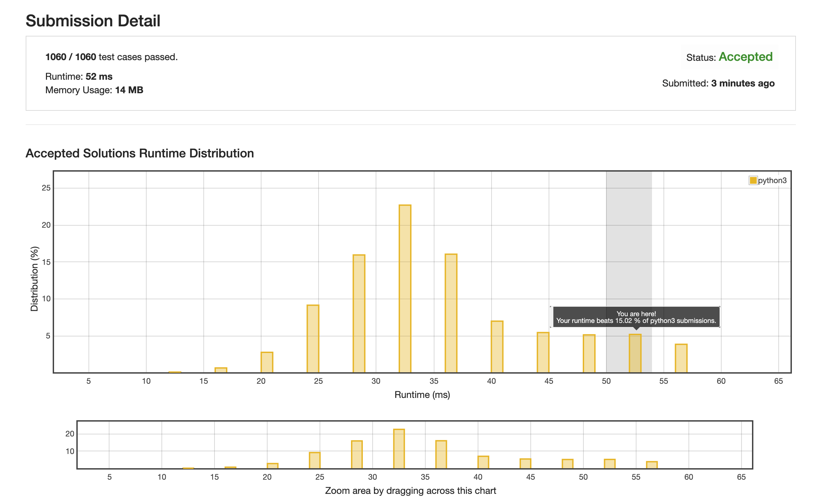Click the python3 legend label
827x504 pixels.
pyautogui.click(x=772, y=180)
